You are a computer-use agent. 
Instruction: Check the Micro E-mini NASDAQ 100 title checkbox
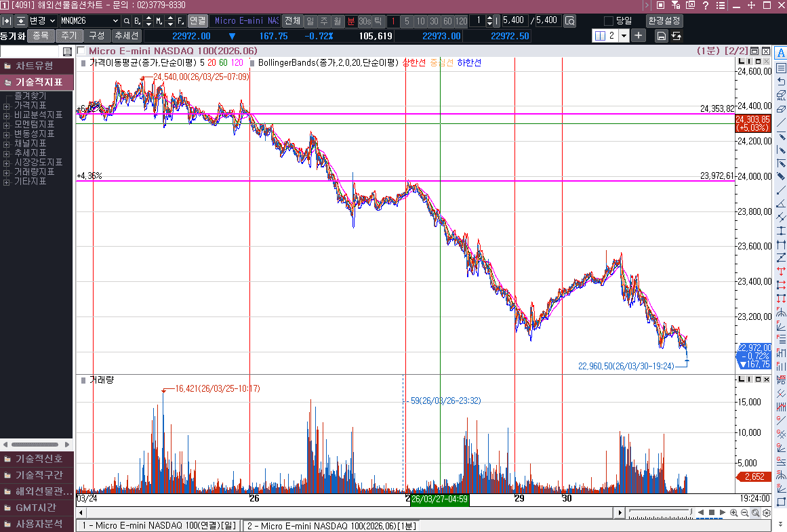[81, 51]
